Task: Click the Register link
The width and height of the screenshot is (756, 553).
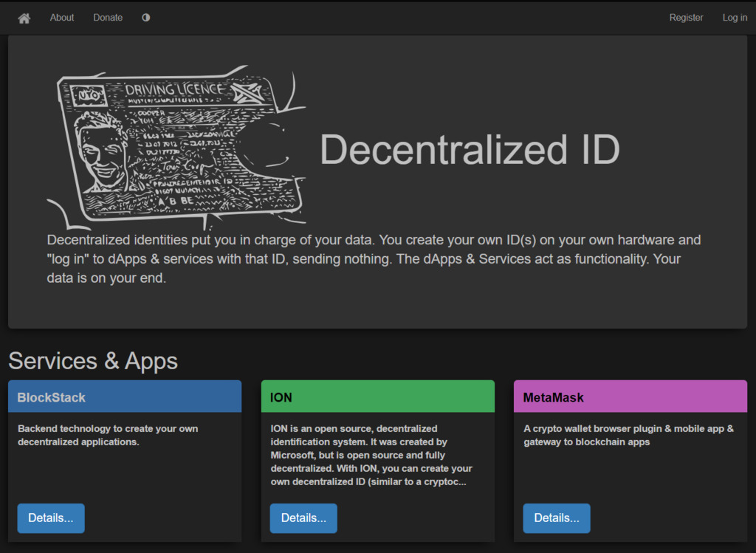Action: pyautogui.click(x=686, y=18)
